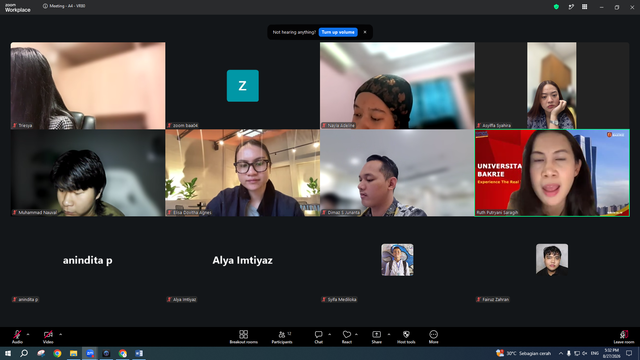640x360 pixels.
Task: Select Dimaz S Junanta's video tile
Action: (397, 173)
